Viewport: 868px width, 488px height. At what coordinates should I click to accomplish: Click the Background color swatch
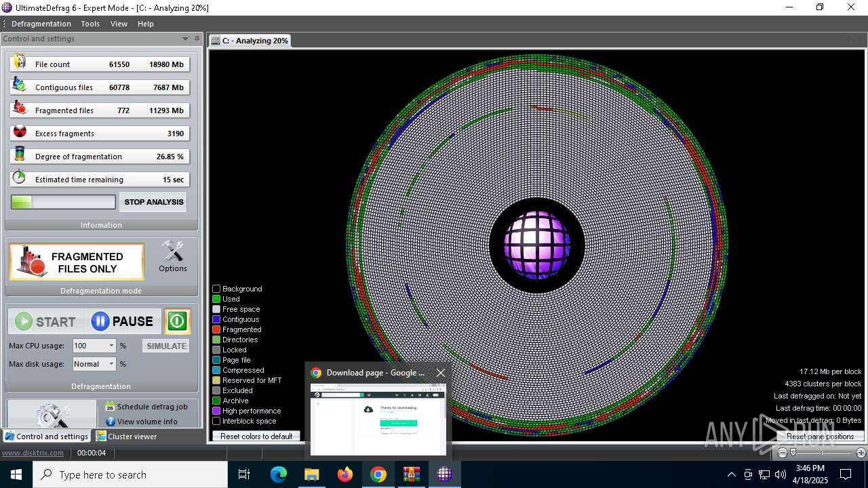pos(216,289)
